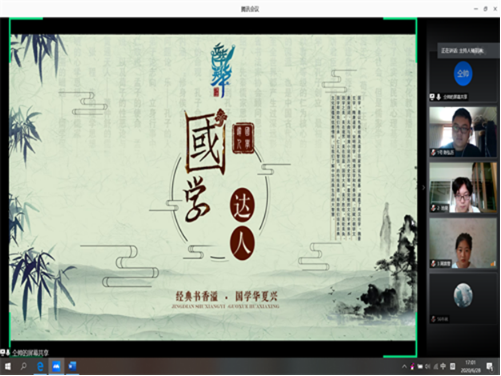Click the blue 全帅 avatar circle
This screenshot has height=376, width=501.
[x=463, y=73]
